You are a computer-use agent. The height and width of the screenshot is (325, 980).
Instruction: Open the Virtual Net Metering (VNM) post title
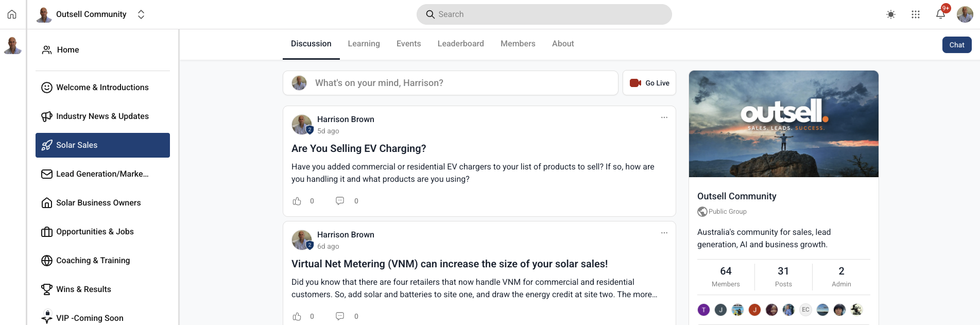click(450, 264)
